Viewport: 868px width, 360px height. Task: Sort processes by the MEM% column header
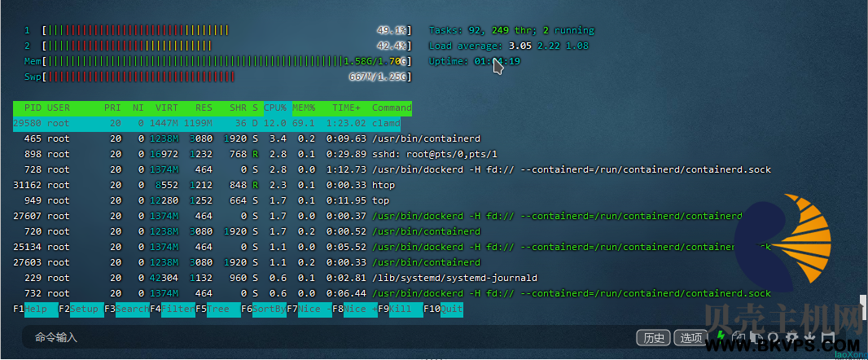click(304, 108)
